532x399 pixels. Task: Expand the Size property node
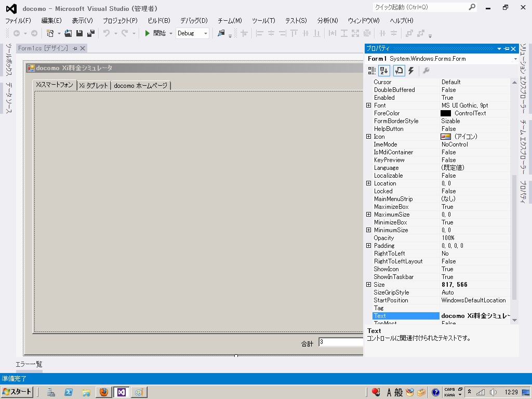point(369,285)
